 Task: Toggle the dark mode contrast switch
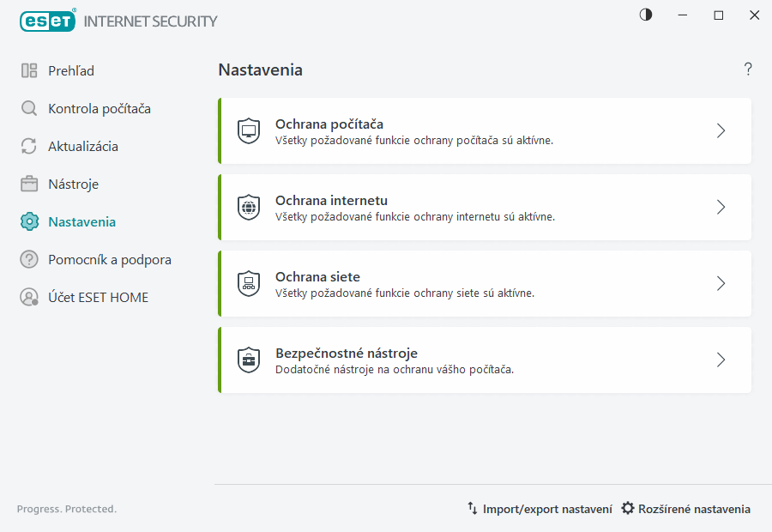point(645,15)
